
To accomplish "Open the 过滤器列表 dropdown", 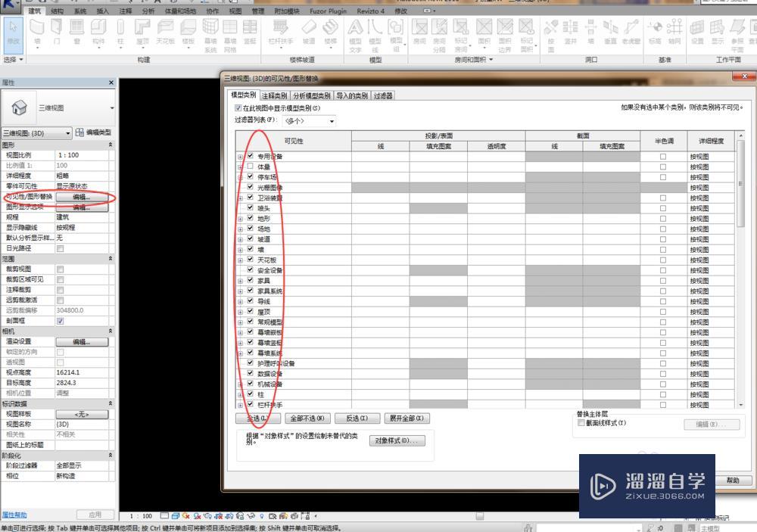I will click(x=309, y=121).
